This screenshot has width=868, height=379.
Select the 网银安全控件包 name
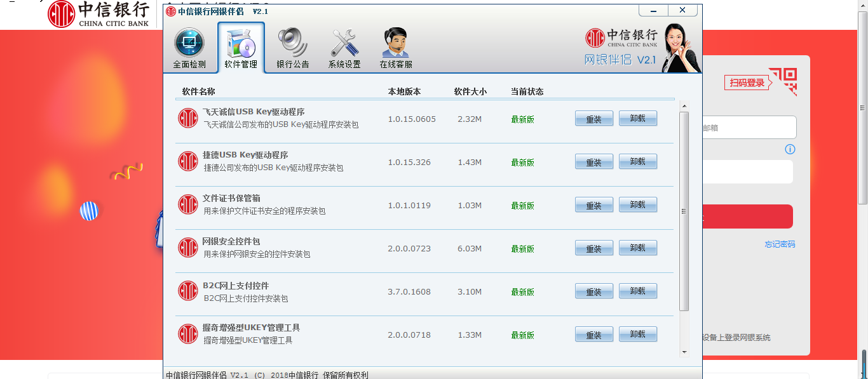tap(231, 241)
